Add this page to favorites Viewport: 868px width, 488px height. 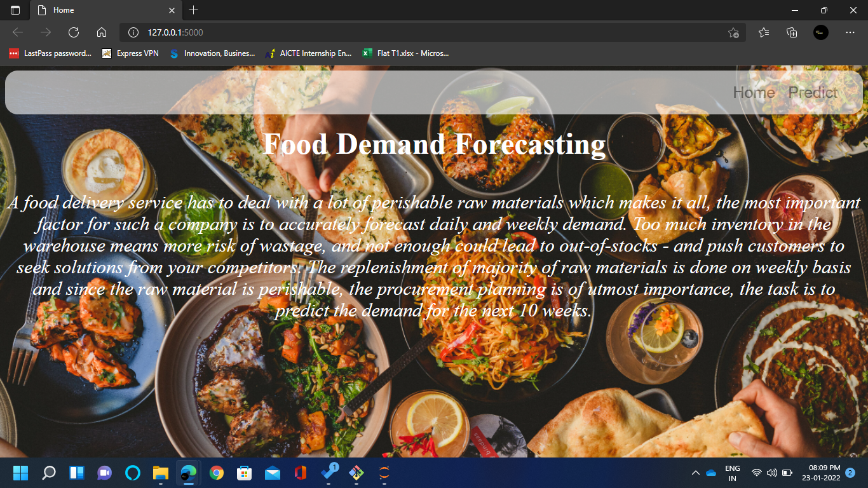click(735, 32)
